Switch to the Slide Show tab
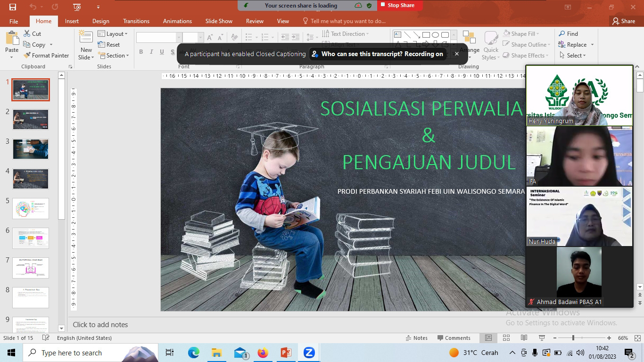This screenshot has height=362, width=644. pos(219,21)
